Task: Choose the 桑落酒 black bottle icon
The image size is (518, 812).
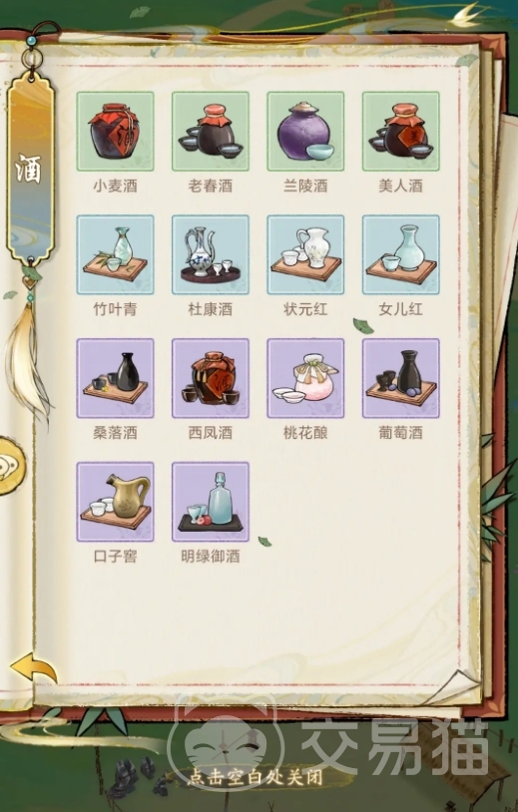Action: (115, 378)
